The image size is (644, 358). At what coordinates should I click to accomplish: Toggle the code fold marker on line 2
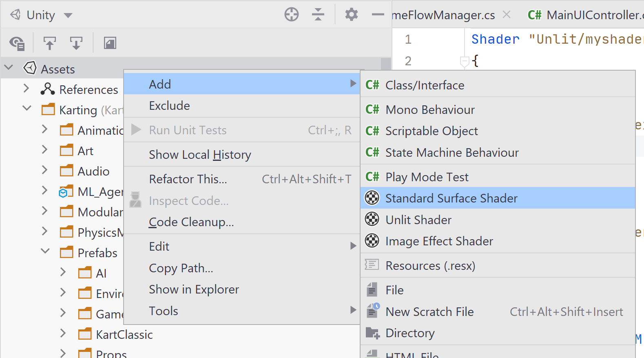click(464, 62)
